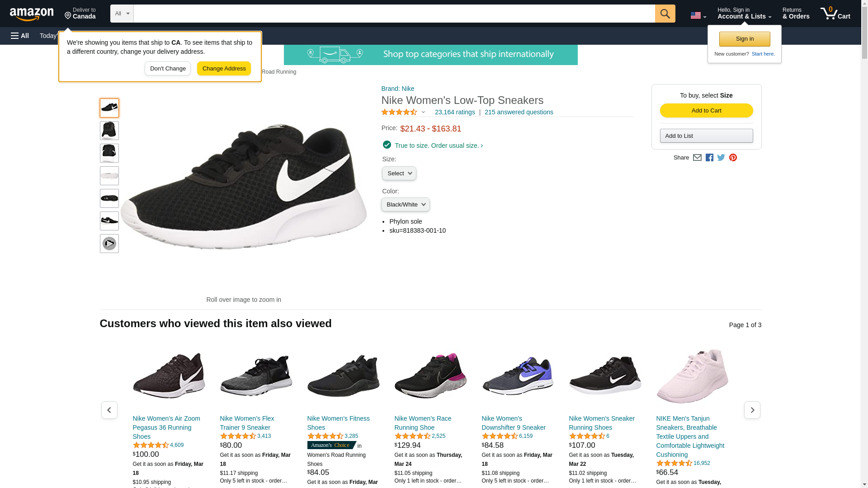Share the product on Facebook

coord(709,158)
